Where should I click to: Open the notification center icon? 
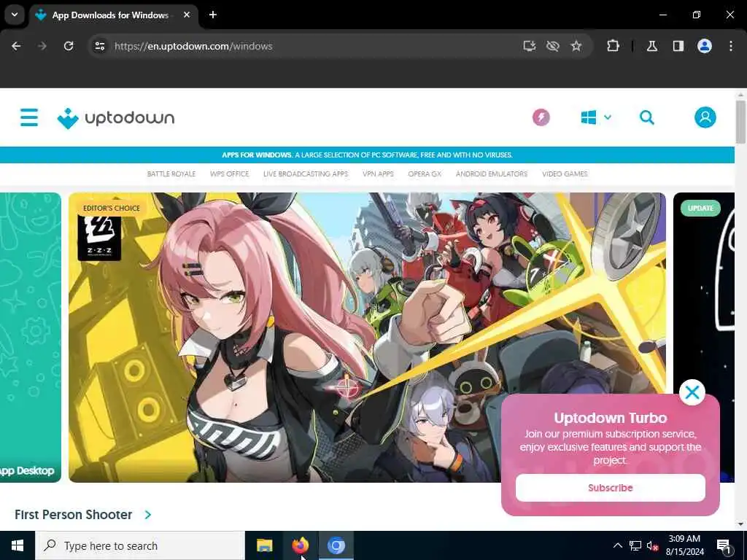pyautogui.click(x=724, y=546)
